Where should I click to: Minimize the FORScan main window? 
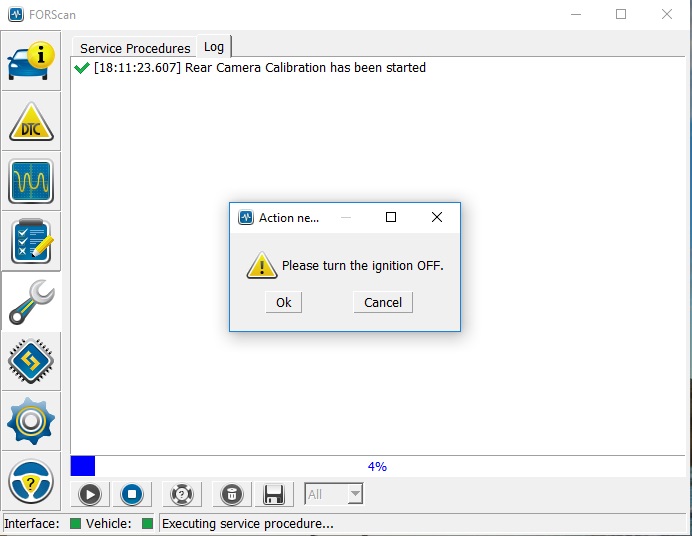tap(576, 14)
